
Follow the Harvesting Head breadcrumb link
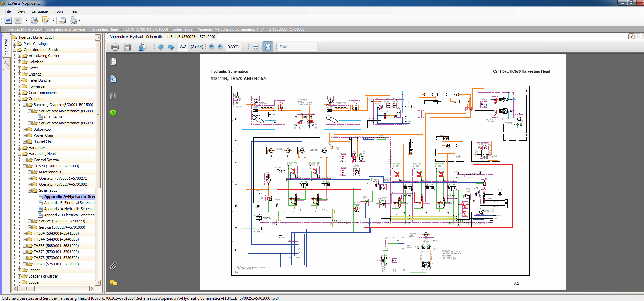coord(104,29)
